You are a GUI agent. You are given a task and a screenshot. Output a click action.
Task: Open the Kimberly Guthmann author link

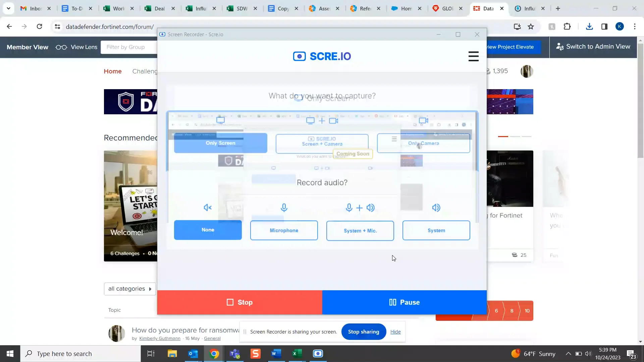point(160,338)
